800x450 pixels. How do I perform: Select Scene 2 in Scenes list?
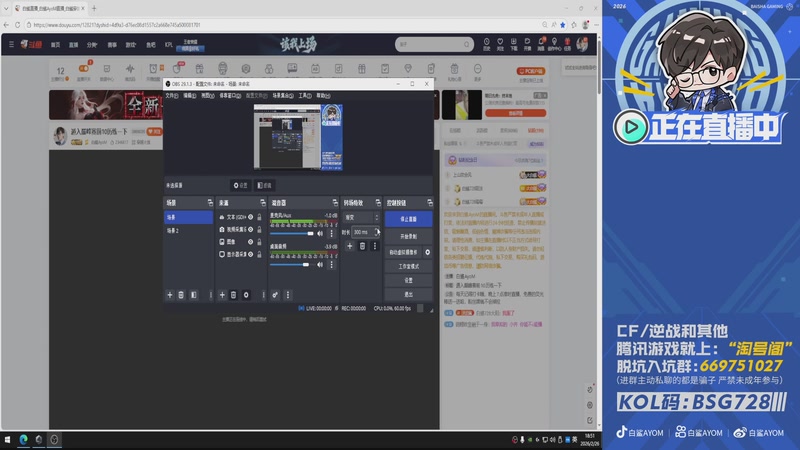point(188,231)
